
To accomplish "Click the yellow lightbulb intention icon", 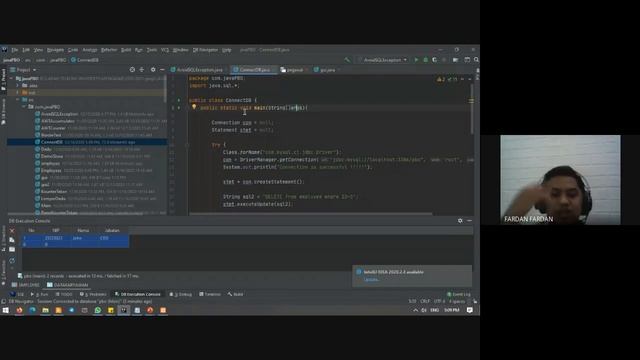I will pyautogui.click(x=194, y=107).
